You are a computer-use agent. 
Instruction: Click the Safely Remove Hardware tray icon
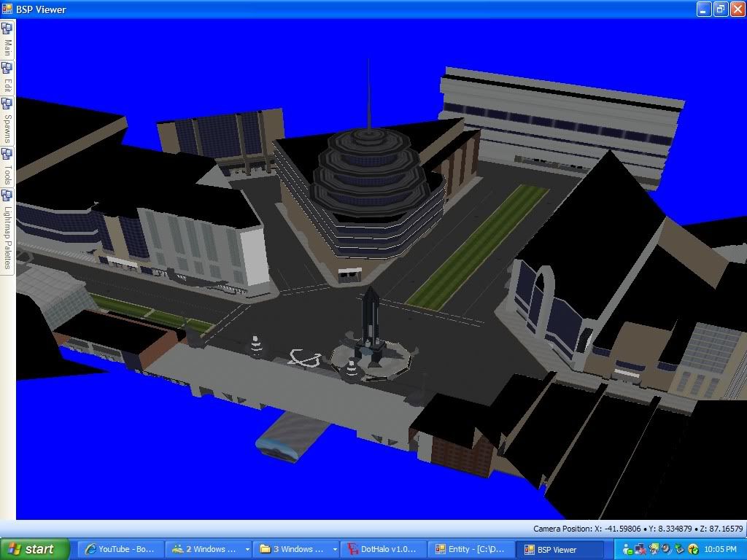point(679,550)
